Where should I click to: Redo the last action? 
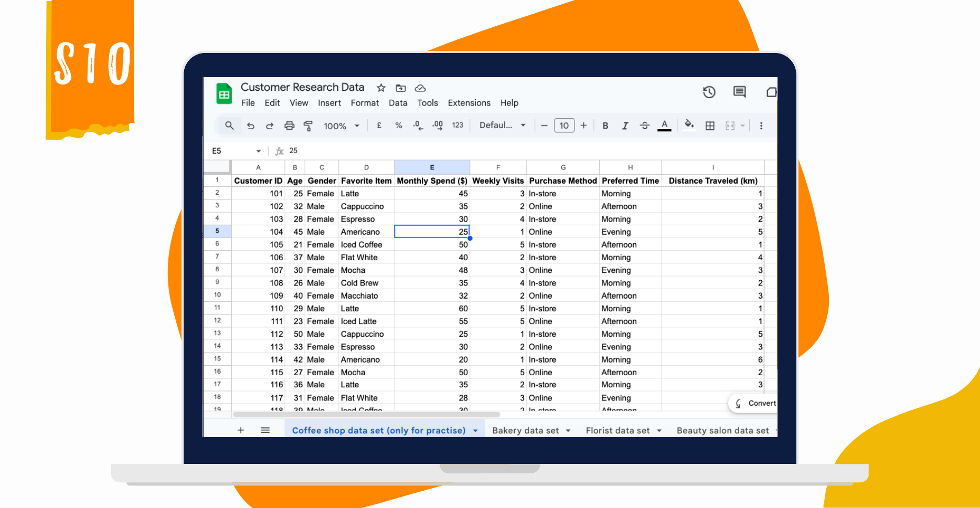[x=269, y=125]
